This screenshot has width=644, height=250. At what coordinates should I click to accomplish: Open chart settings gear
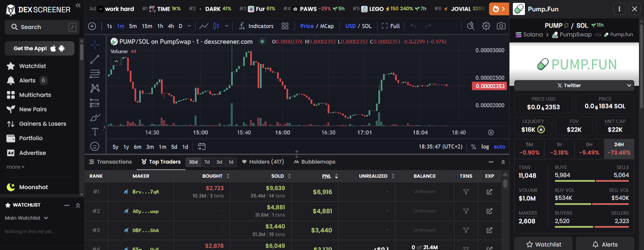pyautogui.click(x=486, y=26)
